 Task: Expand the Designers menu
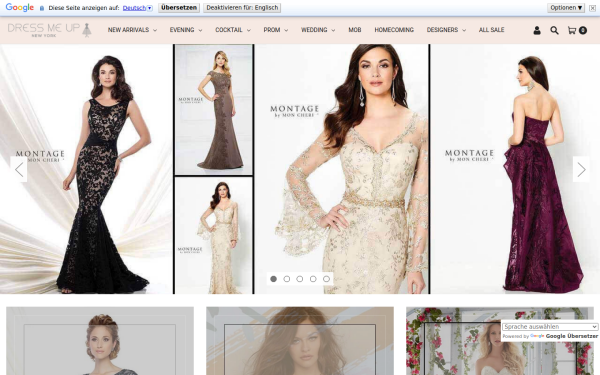(x=446, y=30)
